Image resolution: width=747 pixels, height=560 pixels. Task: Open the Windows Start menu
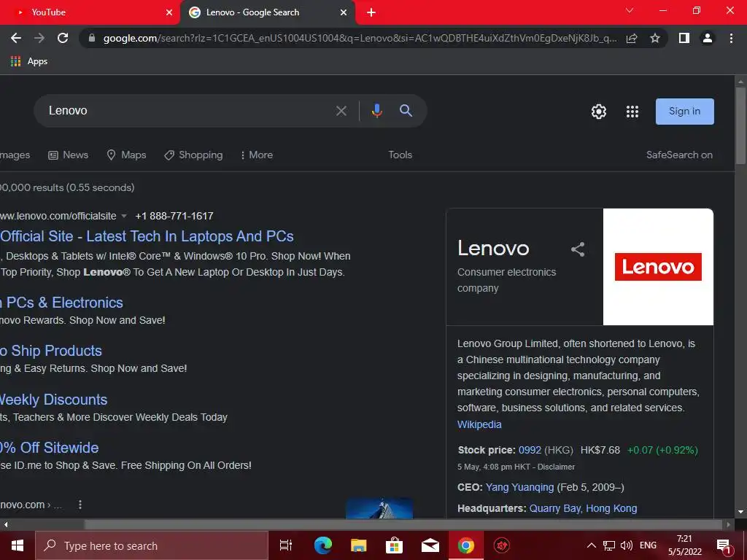18,545
